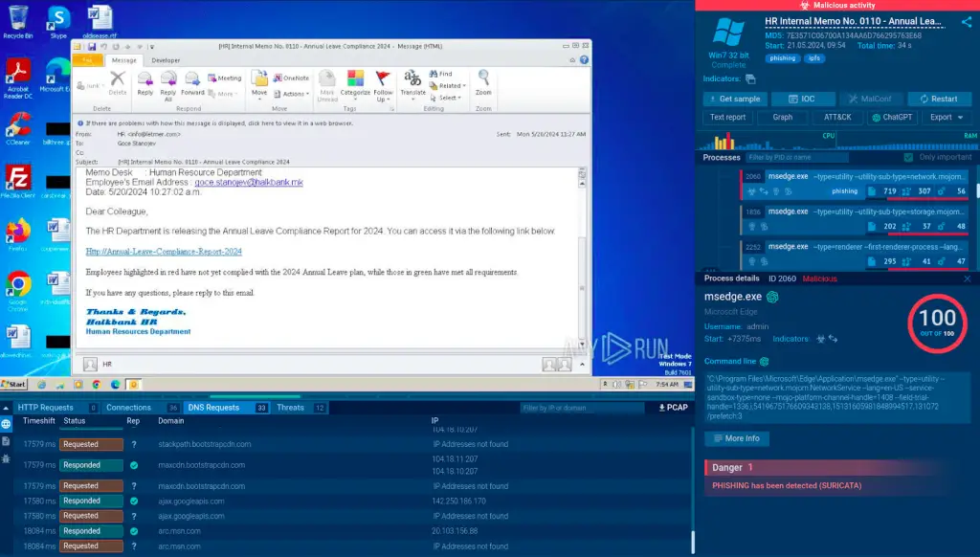Download the PCAP file

(x=673, y=408)
